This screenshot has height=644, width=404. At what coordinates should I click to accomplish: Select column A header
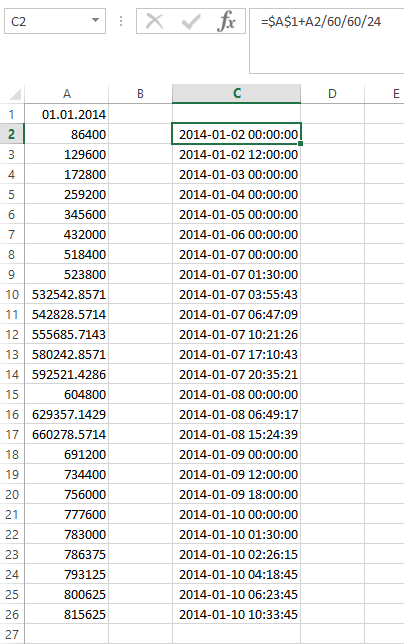[67, 94]
